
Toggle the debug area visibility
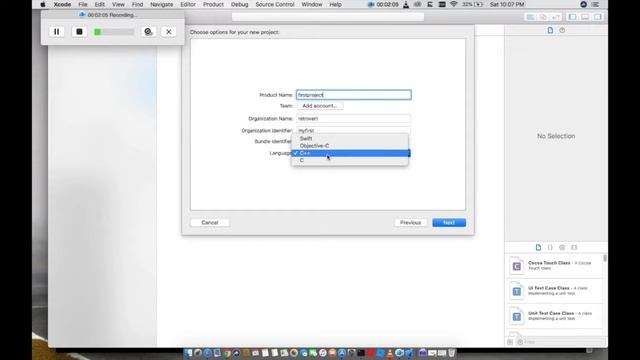click(585, 17)
